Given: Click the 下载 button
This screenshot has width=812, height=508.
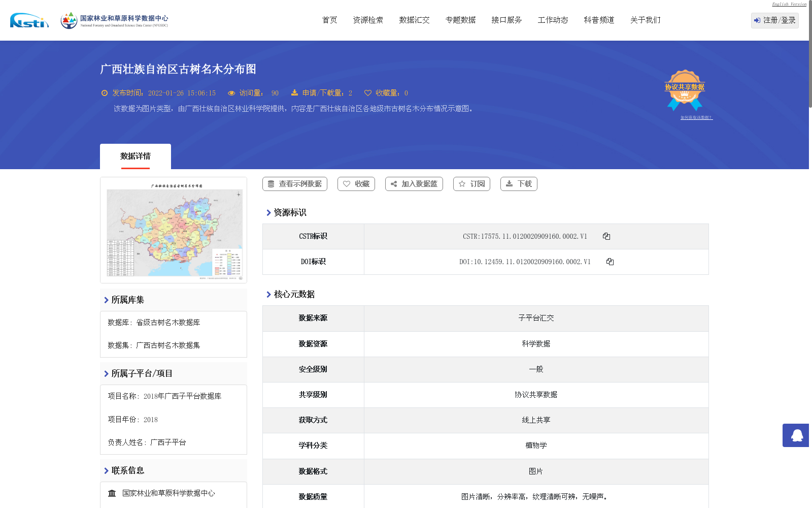Looking at the screenshot, I should (519, 184).
